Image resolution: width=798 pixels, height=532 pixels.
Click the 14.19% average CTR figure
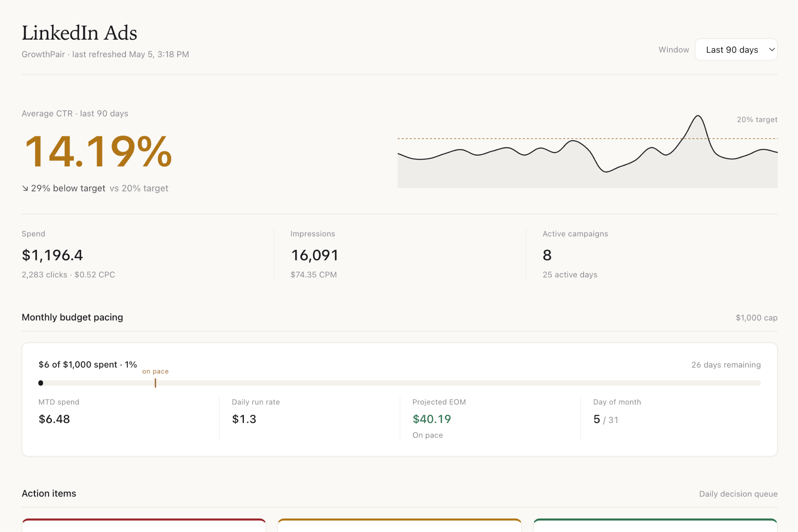97,151
